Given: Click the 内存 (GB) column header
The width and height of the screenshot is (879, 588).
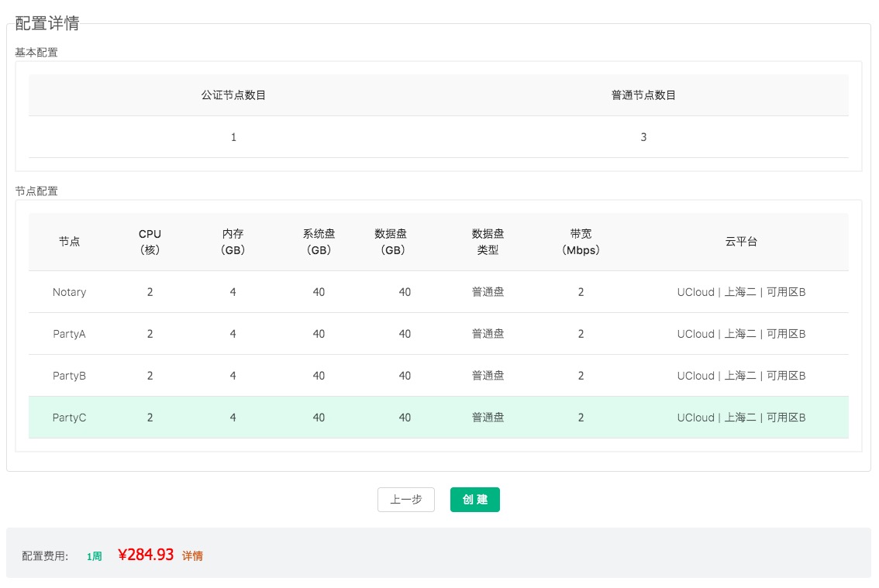Looking at the screenshot, I should (233, 242).
